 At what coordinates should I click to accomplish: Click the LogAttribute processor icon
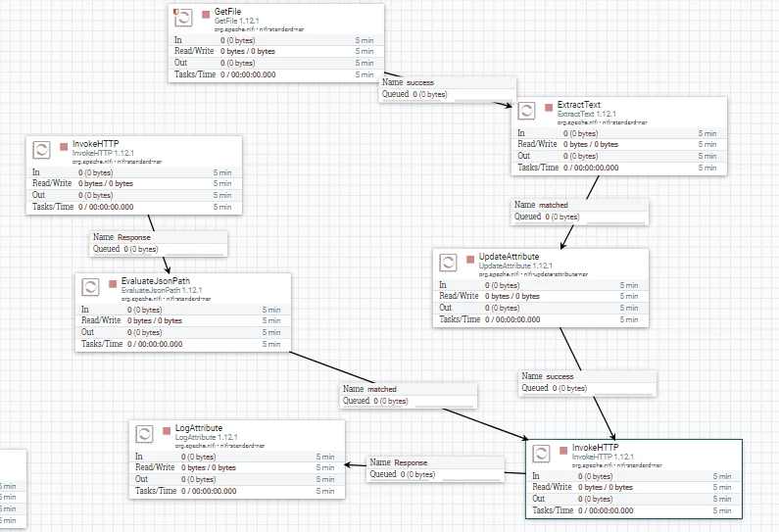tap(144, 434)
